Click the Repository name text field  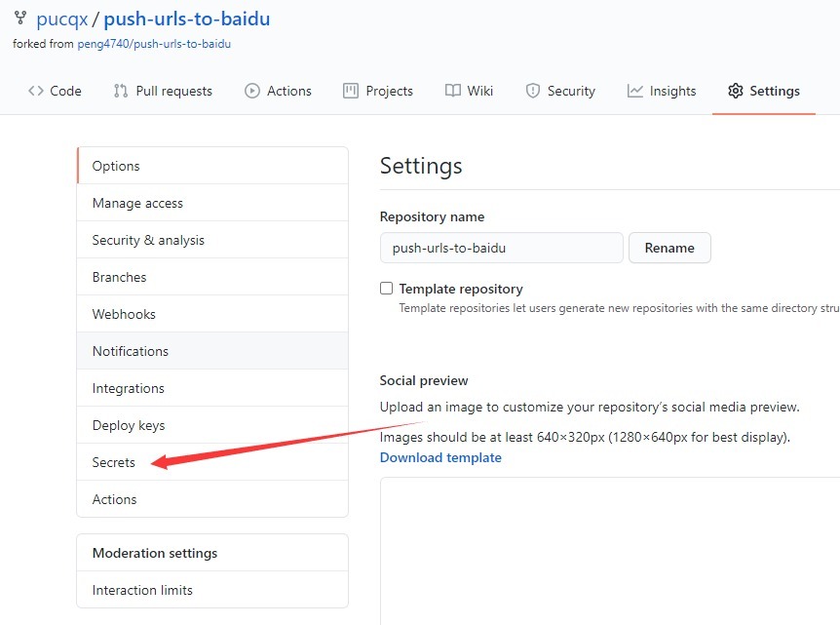click(x=501, y=248)
